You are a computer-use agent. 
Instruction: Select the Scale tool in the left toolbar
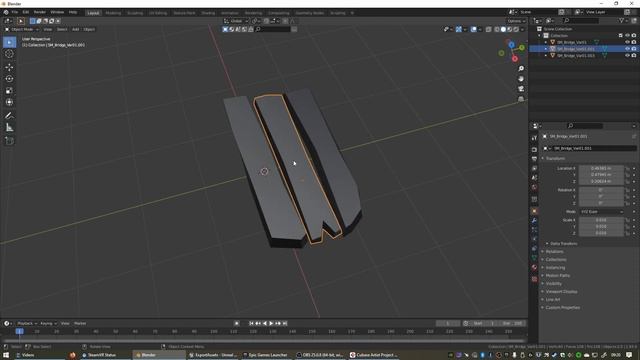[9, 91]
